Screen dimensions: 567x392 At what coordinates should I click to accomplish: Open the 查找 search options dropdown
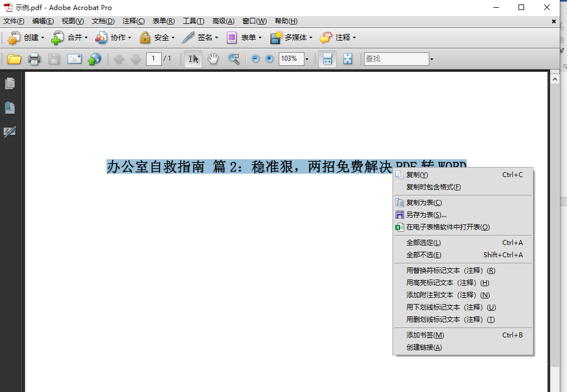pos(432,59)
